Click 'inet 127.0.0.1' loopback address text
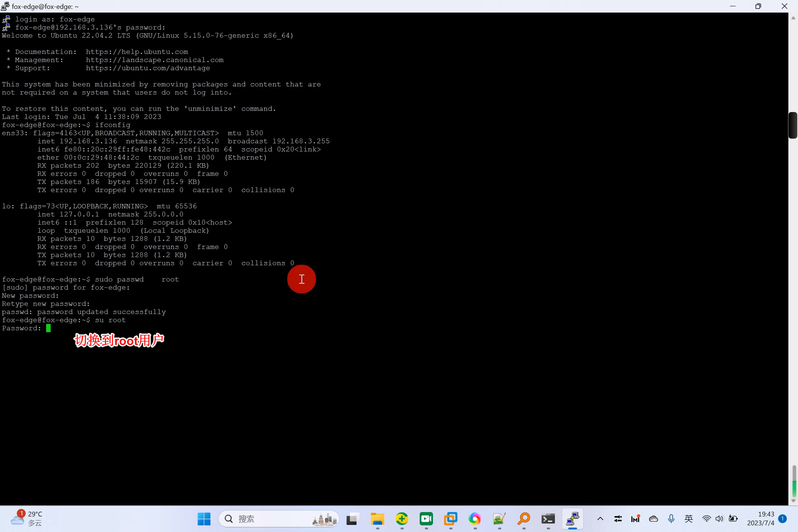Viewport: 798px width, 532px height. 68,214
